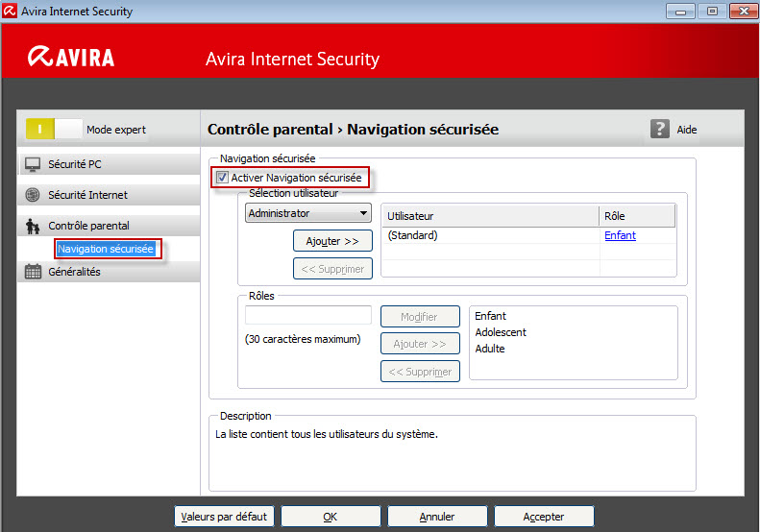Select Adolescent in the roles list
760x532 pixels.
tap(501, 332)
